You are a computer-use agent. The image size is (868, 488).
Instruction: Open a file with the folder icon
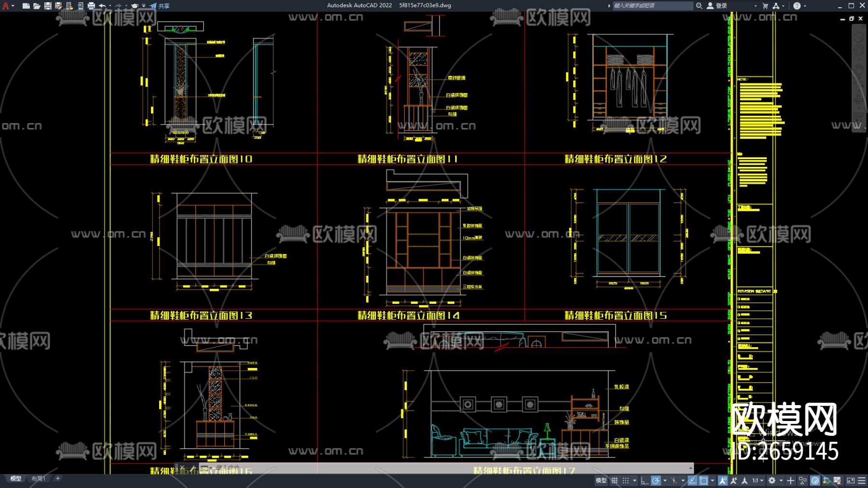(x=37, y=6)
